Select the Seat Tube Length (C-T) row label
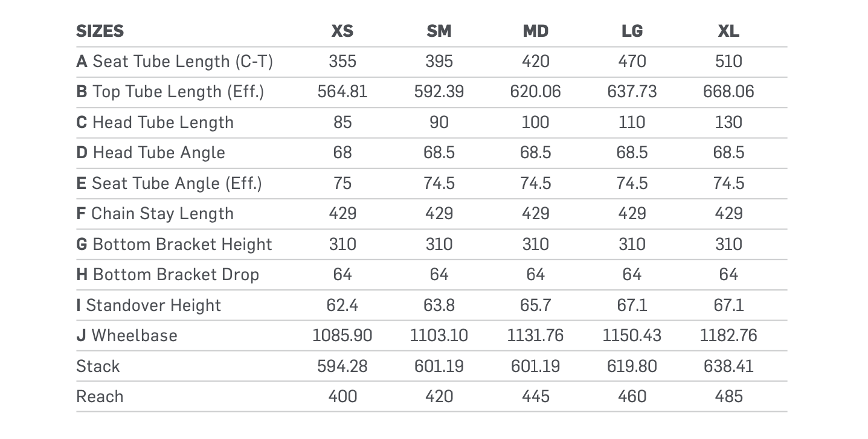The height and width of the screenshot is (439, 868). [175, 62]
